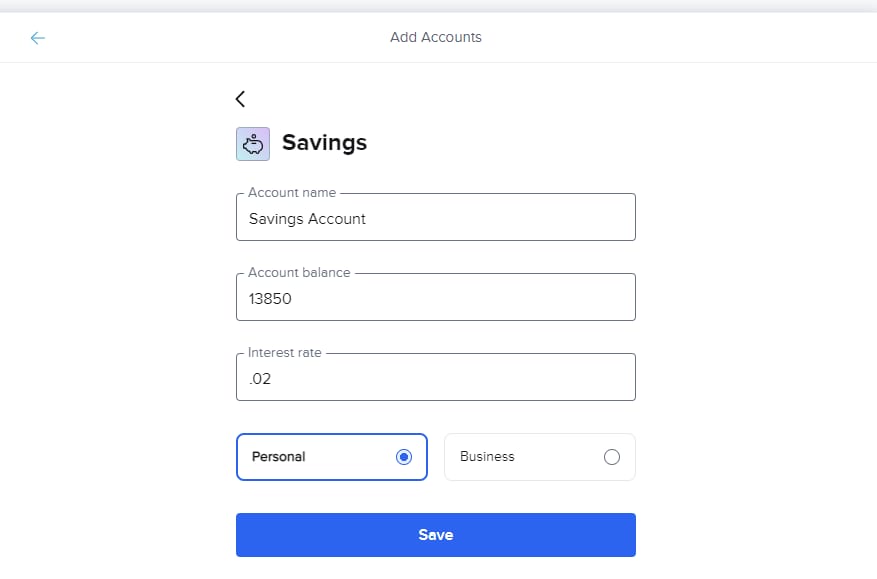Focus the Account balance input field
Viewport: 877px width, 579px height.
(x=436, y=297)
